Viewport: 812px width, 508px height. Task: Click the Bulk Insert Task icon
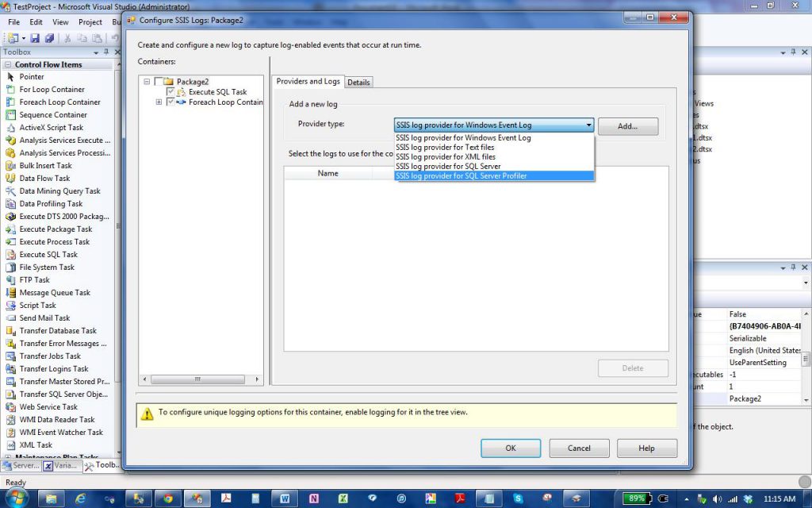click(11, 166)
